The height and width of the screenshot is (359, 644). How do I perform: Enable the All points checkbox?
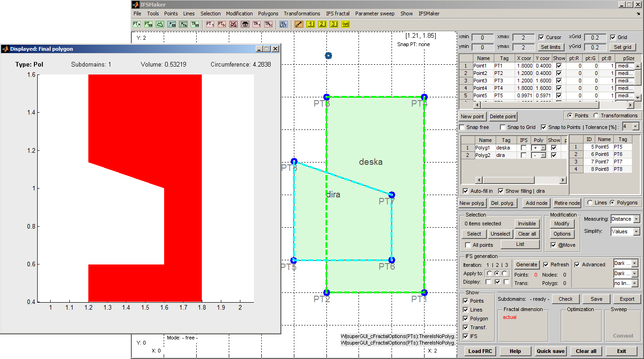tap(468, 245)
